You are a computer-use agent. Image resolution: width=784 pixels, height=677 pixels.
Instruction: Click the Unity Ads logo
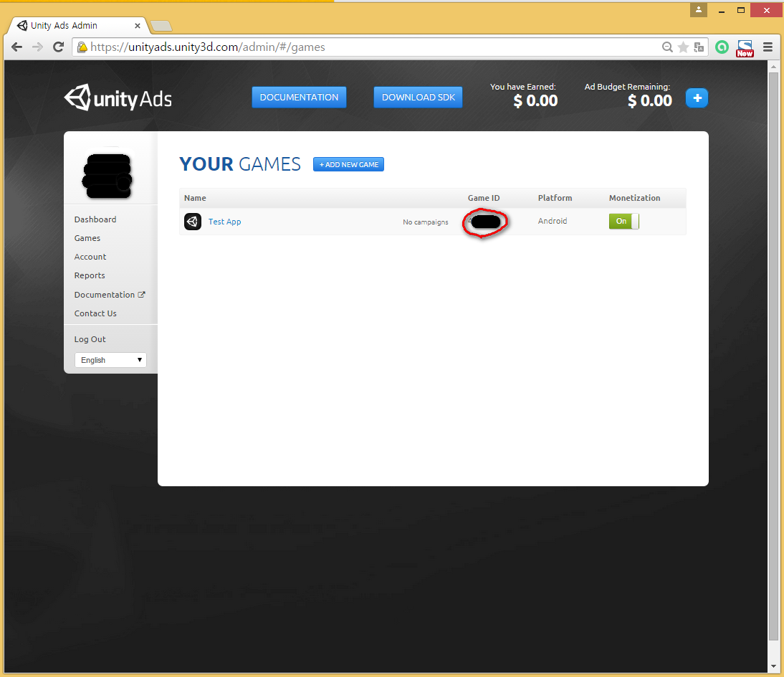(x=118, y=98)
